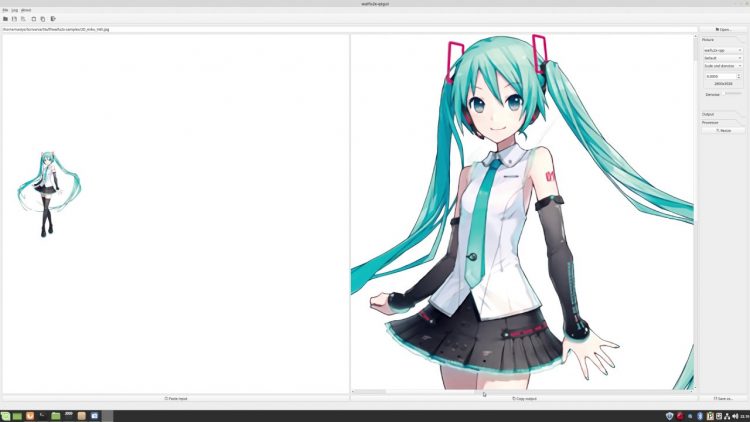Click the red round tray icon
The image size is (750, 422).
[x=680, y=416]
